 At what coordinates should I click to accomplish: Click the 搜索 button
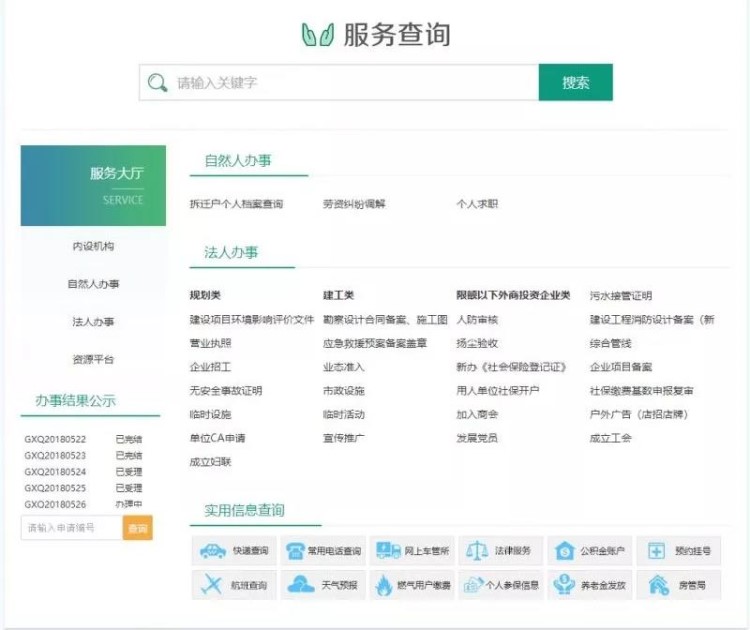pyautogui.click(x=575, y=82)
